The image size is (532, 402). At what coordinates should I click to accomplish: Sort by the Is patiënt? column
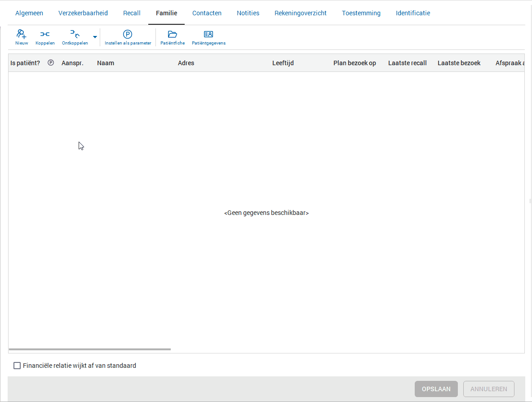[x=25, y=63]
